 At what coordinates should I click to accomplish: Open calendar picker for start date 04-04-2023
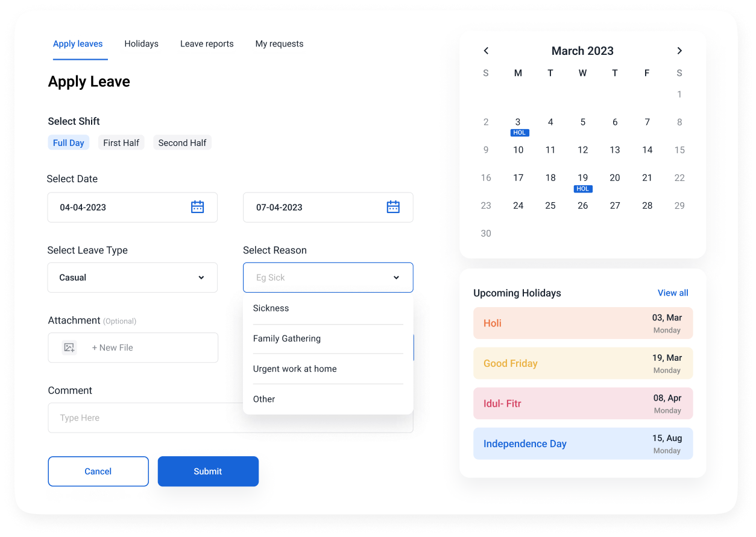197,207
